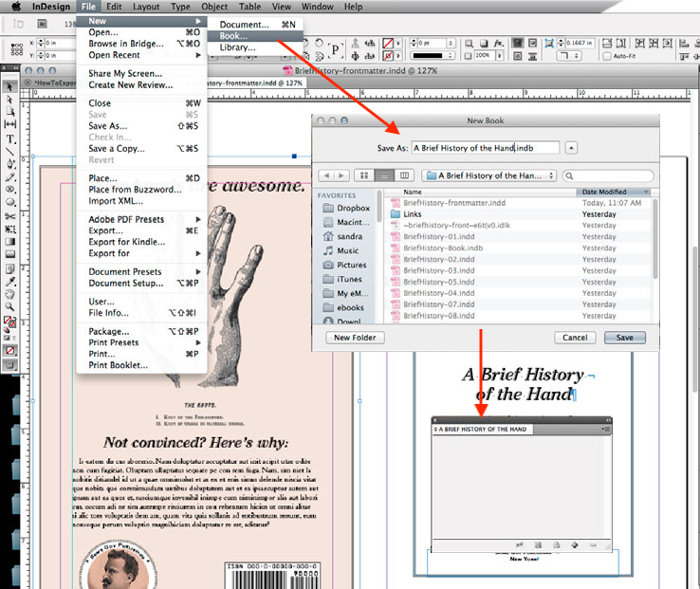700x589 pixels.
Task: Click the Add Documents plus icon in book panel
Action: coord(576,545)
